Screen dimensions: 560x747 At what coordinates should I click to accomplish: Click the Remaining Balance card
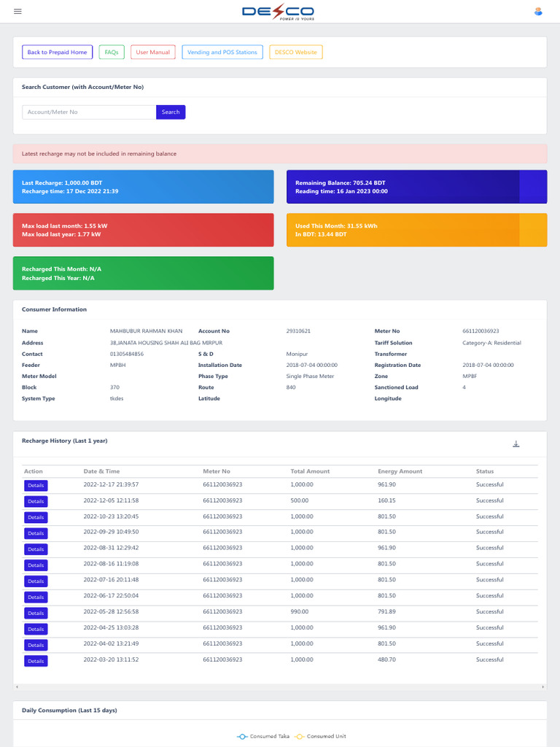(x=416, y=187)
